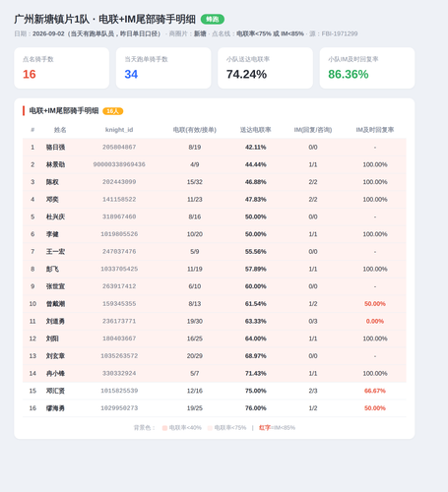Screen dimensions: 448x492
Task: Click the red 66.67% IM rate in row 15
Action: [375, 391]
